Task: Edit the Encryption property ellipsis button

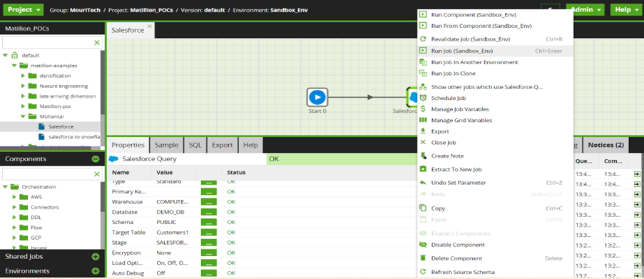Action: point(209,253)
